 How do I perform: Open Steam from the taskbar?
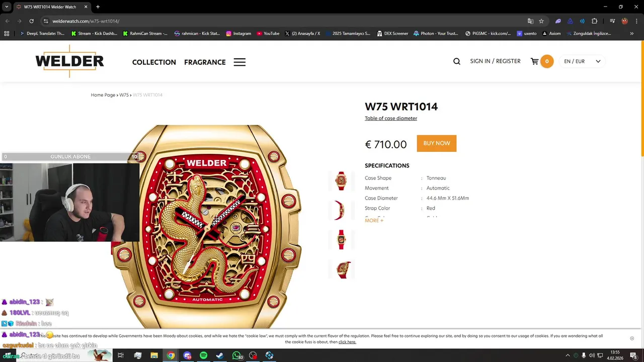(220, 355)
